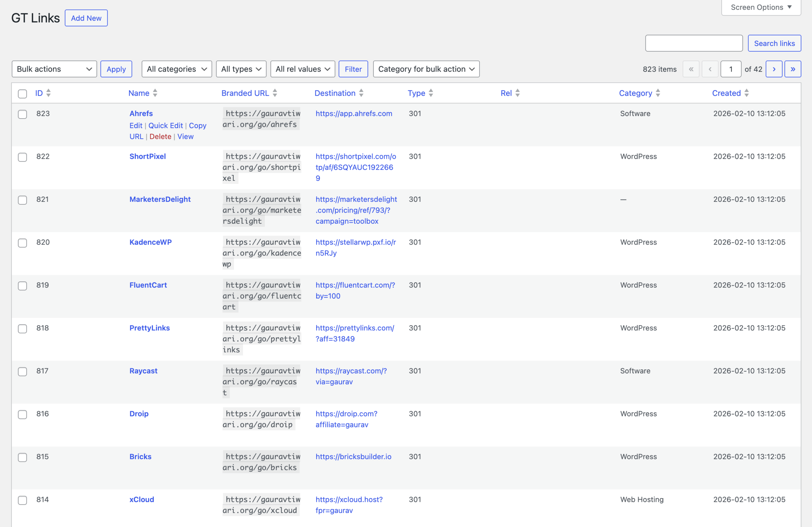Image resolution: width=812 pixels, height=527 pixels.
Task: Apply the selected bulk action
Action: [116, 69]
